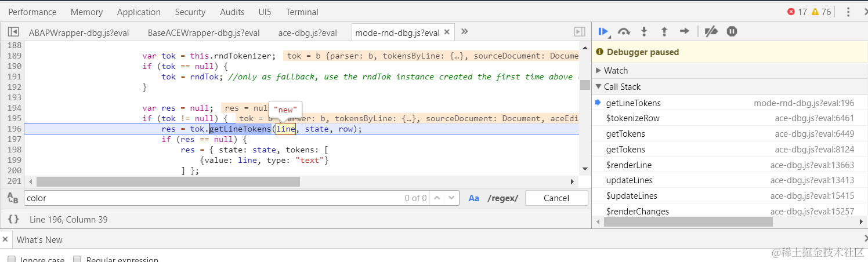The height and width of the screenshot is (262, 868).
Task: Step over next function call
Action: click(x=624, y=32)
